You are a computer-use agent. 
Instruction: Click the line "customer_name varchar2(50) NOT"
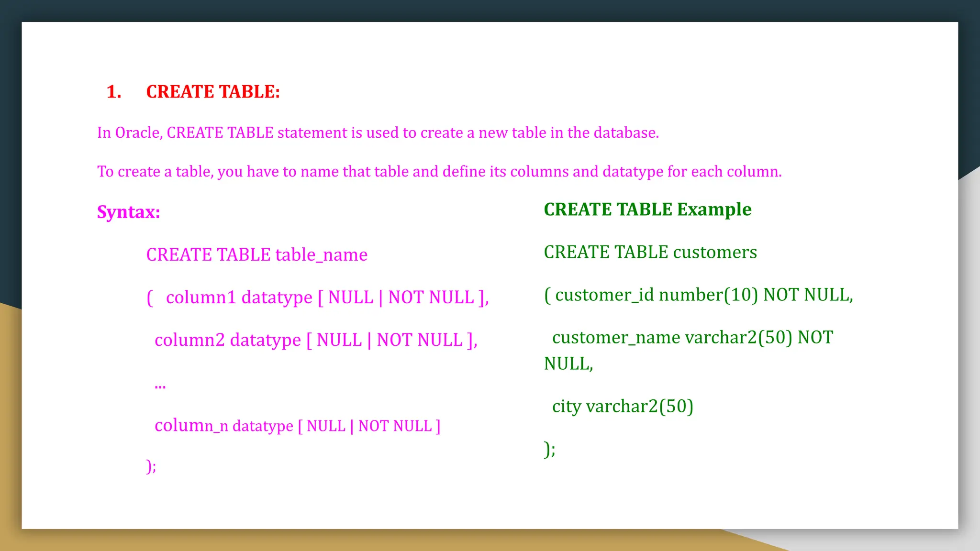click(692, 338)
